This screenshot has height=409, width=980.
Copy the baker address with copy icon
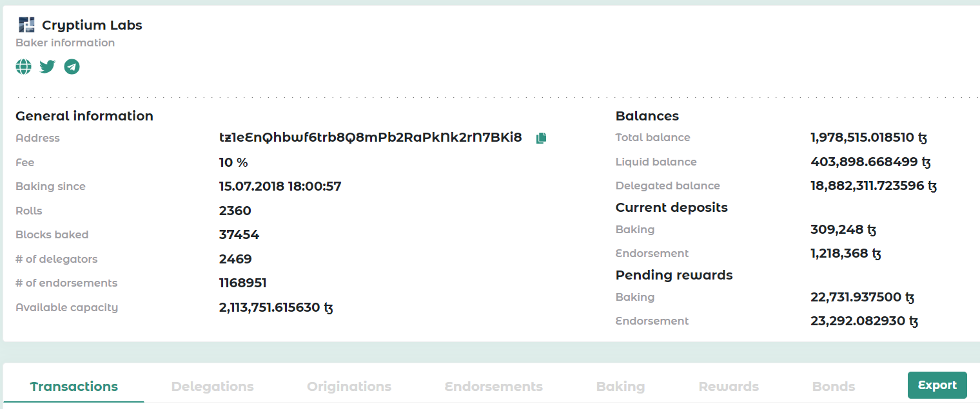[541, 138]
